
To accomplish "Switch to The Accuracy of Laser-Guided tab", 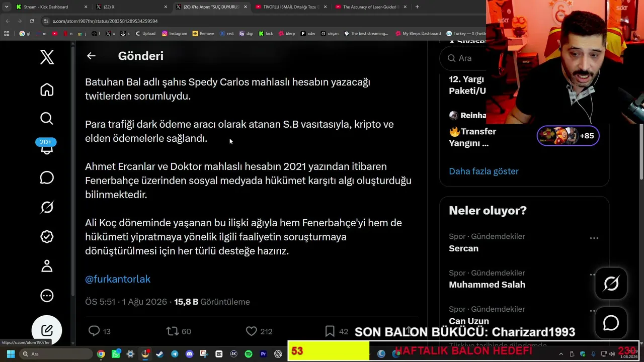I will 371,7.
